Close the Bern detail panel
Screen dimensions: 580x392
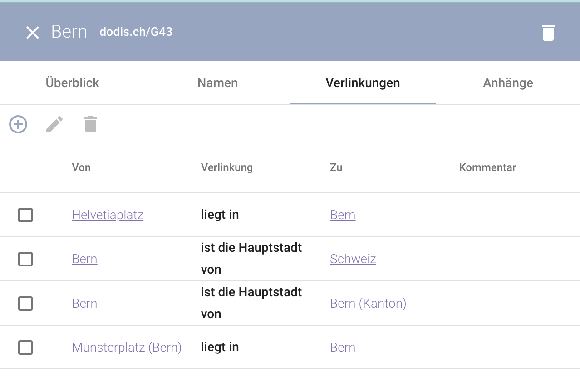pos(33,33)
